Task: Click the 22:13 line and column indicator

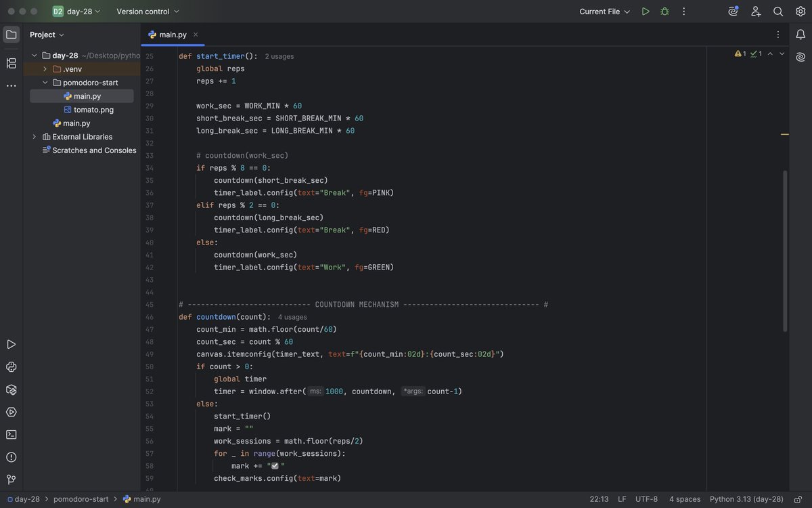Action: tap(599, 499)
